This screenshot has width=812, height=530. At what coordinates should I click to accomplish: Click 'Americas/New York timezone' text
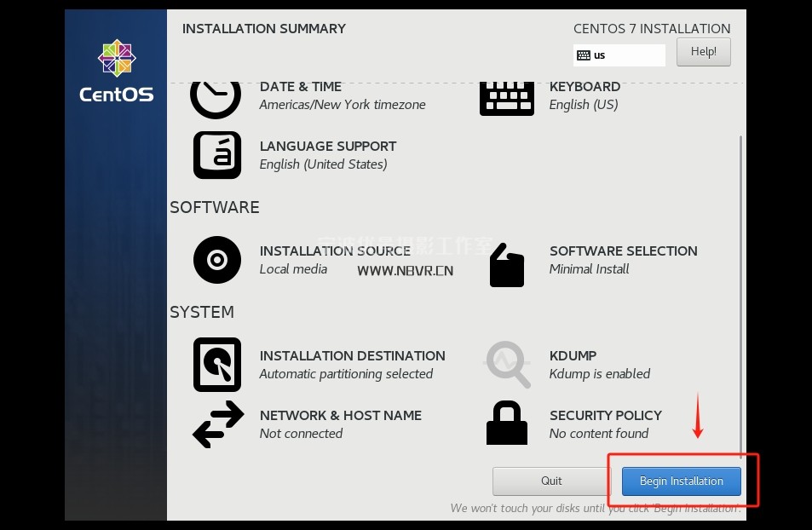pos(343,105)
